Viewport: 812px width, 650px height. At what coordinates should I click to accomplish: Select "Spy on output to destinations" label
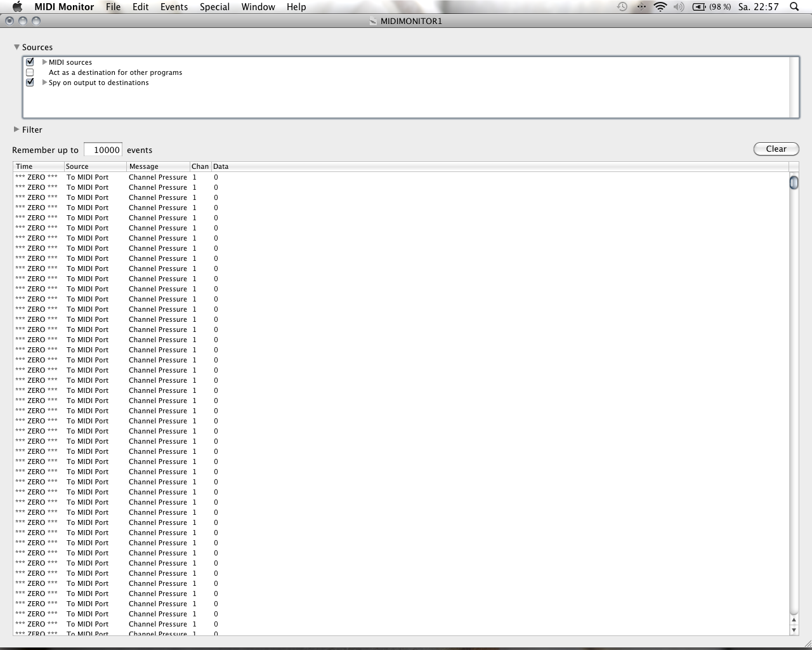(x=99, y=83)
